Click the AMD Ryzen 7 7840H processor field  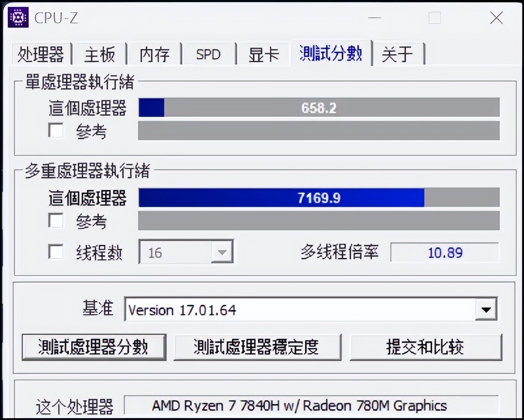pos(311,405)
